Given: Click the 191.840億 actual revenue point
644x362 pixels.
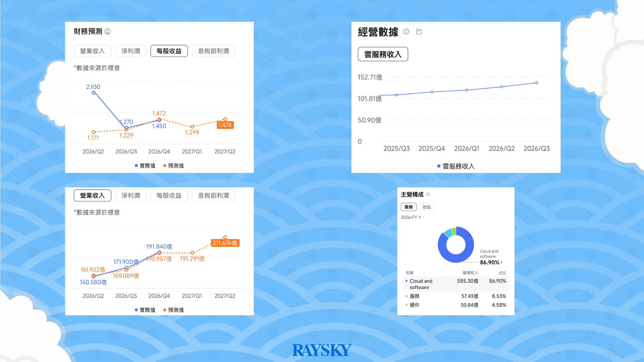Looking at the screenshot, I should click(x=159, y=253).
